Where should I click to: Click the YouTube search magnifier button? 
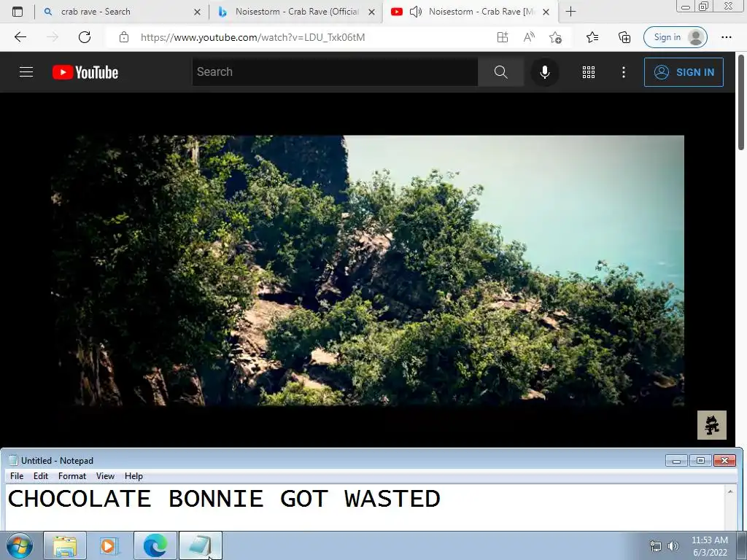pyautogui.click(x=500, y=72)
